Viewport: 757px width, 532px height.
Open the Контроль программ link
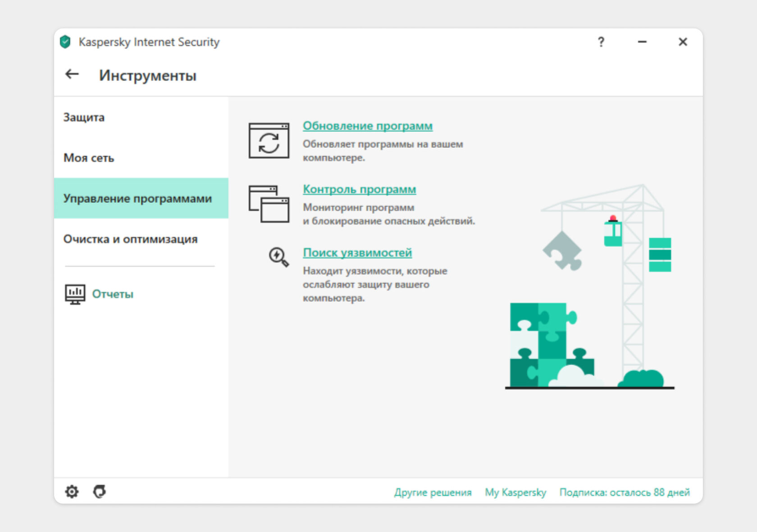tap(360, 189)
